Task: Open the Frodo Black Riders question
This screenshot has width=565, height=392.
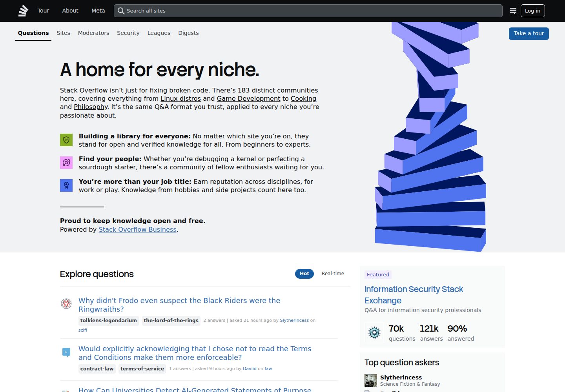Action: [x=179, y=305]
